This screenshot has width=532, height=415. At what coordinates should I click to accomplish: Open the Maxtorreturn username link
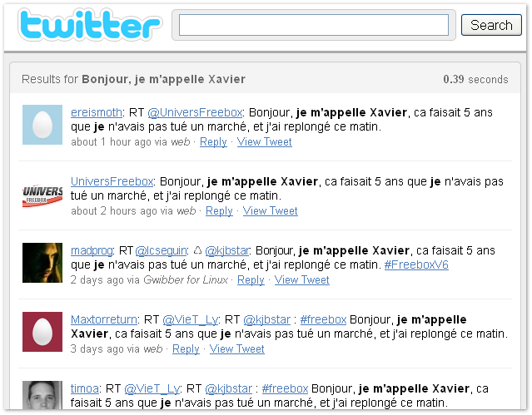click(x=104, y=319)
